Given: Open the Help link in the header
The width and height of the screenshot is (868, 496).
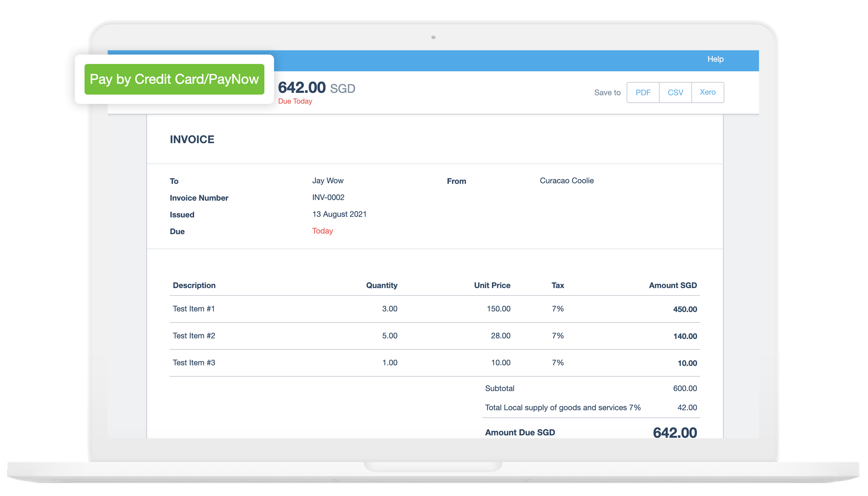Looking at the screenshot, I should [x=716, y=59].
